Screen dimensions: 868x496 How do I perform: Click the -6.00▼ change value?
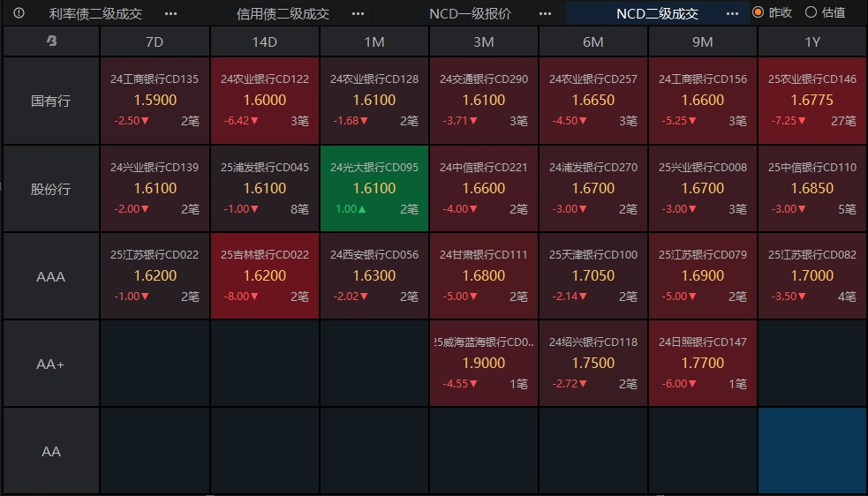(x=680, y=384)
